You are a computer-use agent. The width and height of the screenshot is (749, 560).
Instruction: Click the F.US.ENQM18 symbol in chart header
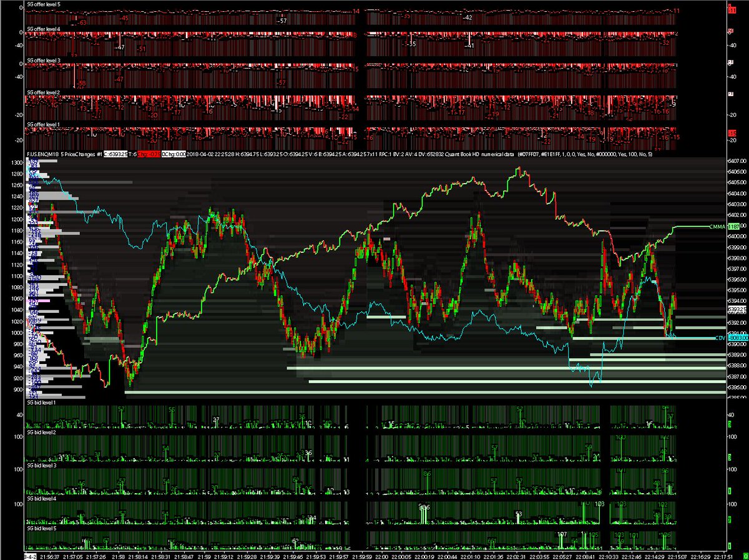42,154
